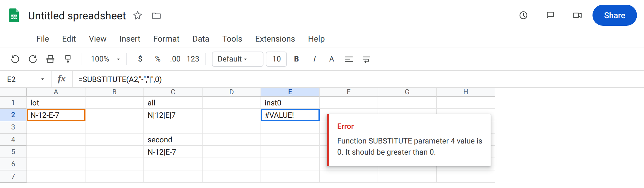Select cell showing #VALUE! error

point(290,115)
